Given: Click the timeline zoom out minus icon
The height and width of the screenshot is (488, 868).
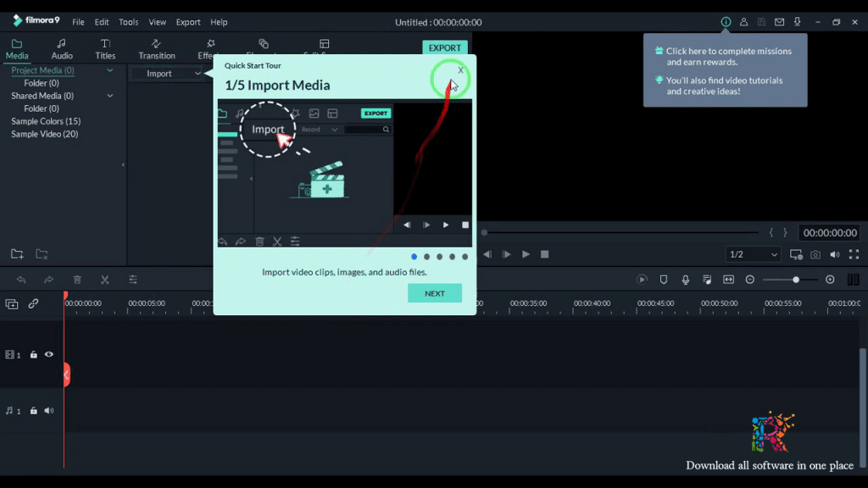Looking at the screenshot, I should click(750, 280).
